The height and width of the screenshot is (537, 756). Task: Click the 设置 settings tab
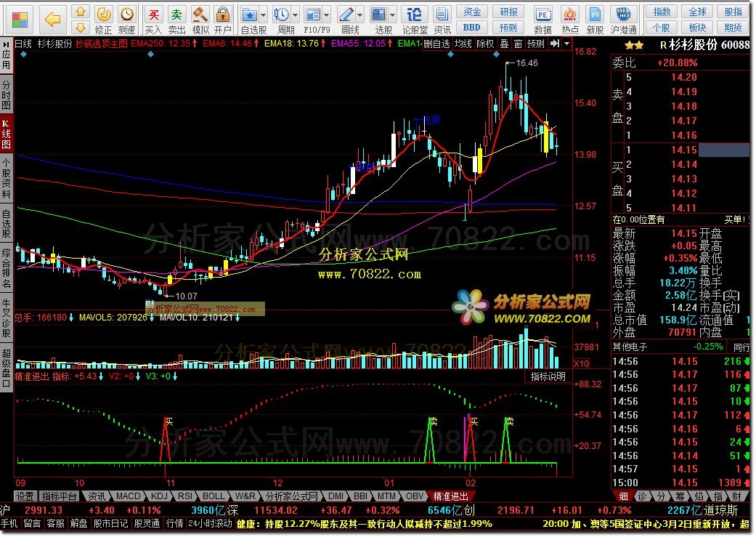click(25, 496)
